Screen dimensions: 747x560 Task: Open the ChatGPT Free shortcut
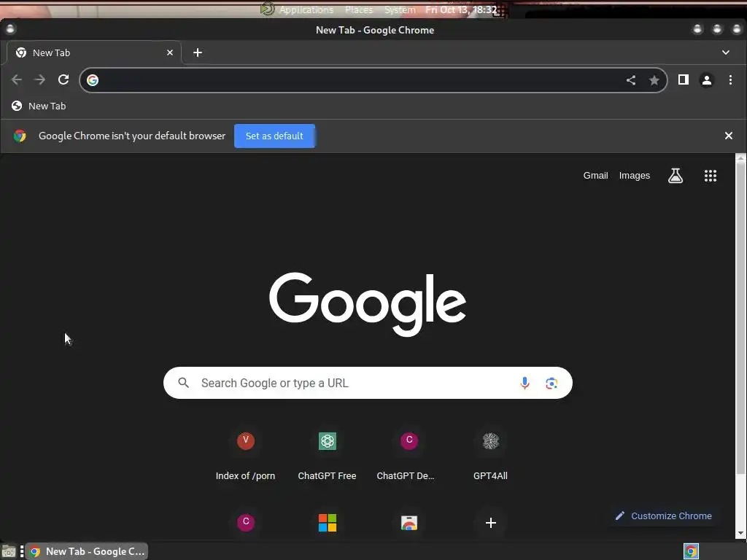pos(328,454)
